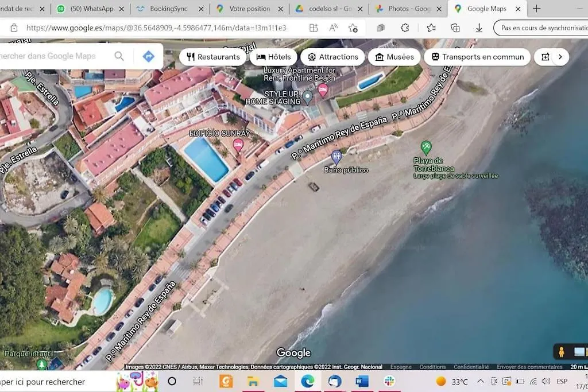Show Transports en commun on map

(477, 57)
